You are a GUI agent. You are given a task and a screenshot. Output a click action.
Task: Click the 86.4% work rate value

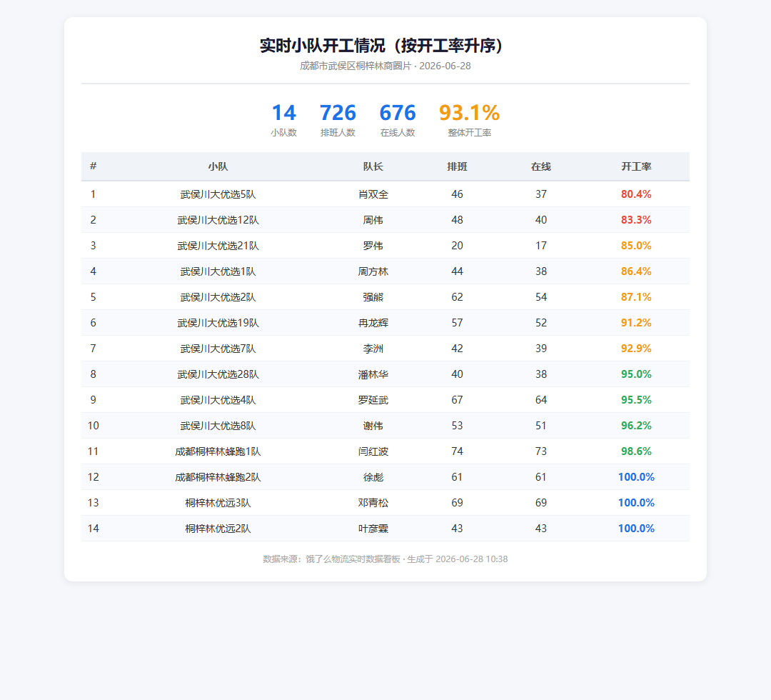click(636, 271)
